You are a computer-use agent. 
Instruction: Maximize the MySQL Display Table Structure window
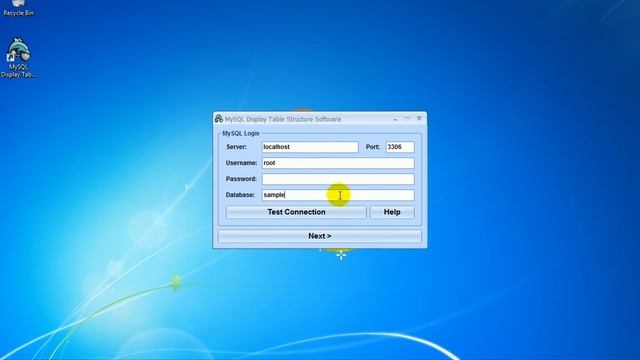click(407, 118)
